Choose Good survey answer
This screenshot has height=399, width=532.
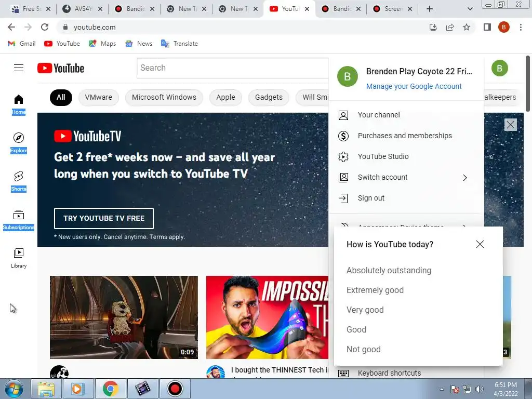click(356, 329)
